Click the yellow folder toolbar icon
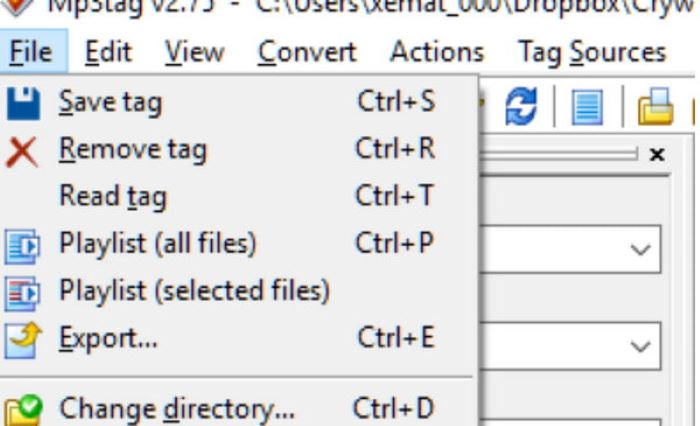Viewport: 700px width, 426px height. pyautogui.click(x=655, y=106)
